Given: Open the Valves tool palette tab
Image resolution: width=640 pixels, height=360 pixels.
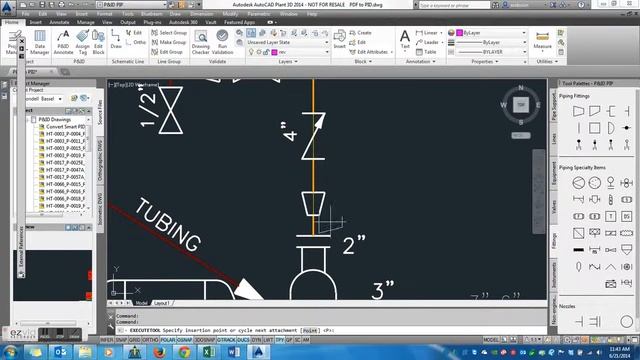Looking at the screenshot, I should (x=553, y=207).
